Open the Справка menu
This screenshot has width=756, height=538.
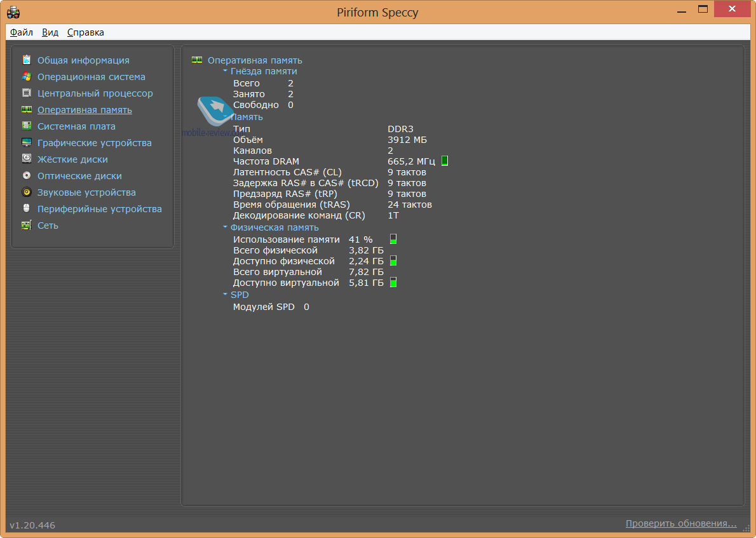click(x=85, y=32)
